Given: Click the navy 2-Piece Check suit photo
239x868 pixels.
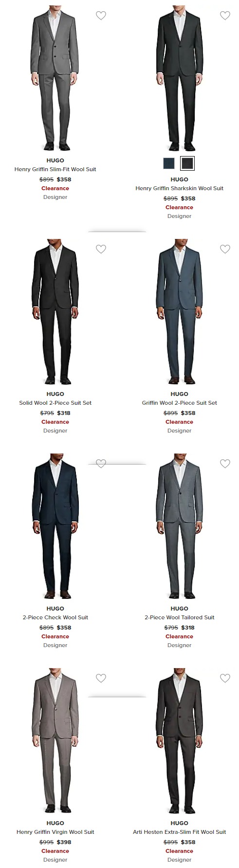Looking at the screenshot, I should pyautogui.click(x=55, y=527).
